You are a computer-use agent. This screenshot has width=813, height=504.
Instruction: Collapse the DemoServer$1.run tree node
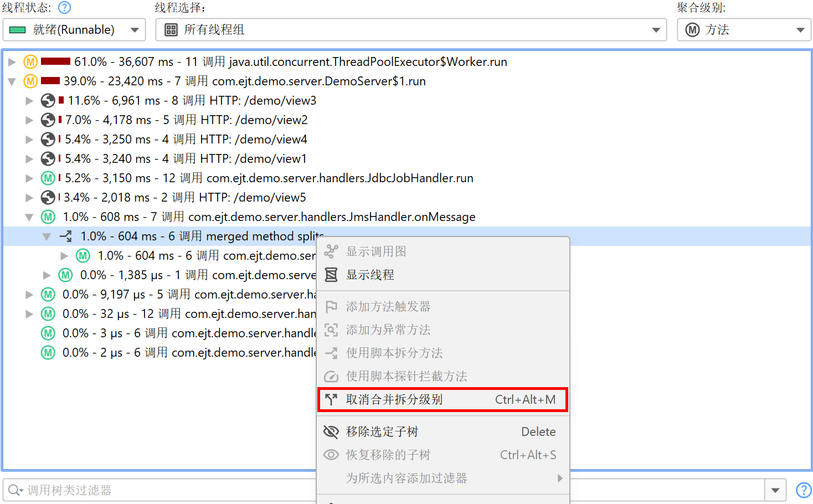click(12, 81)
